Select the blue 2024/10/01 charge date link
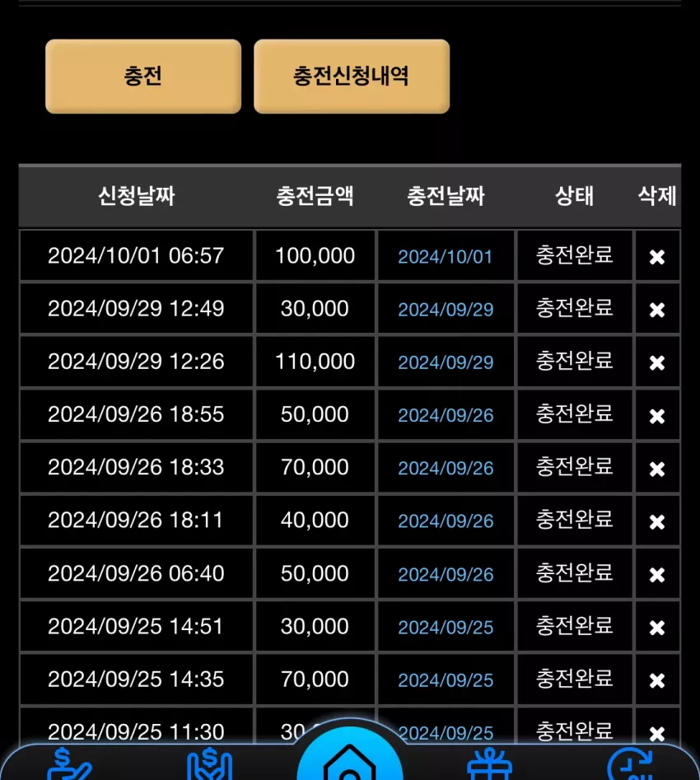Viewport: 700px width, 780px height. [x=446, y=257]
